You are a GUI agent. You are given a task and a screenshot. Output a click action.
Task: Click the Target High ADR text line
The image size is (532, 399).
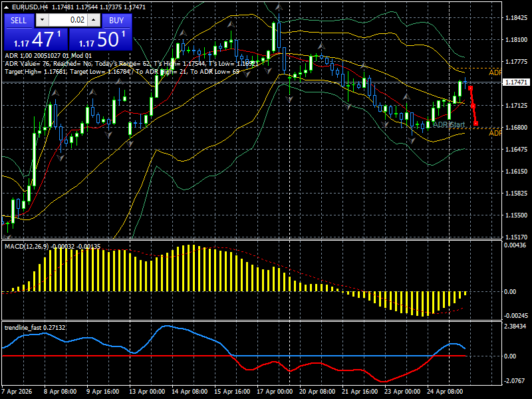[x=122, y=72]
